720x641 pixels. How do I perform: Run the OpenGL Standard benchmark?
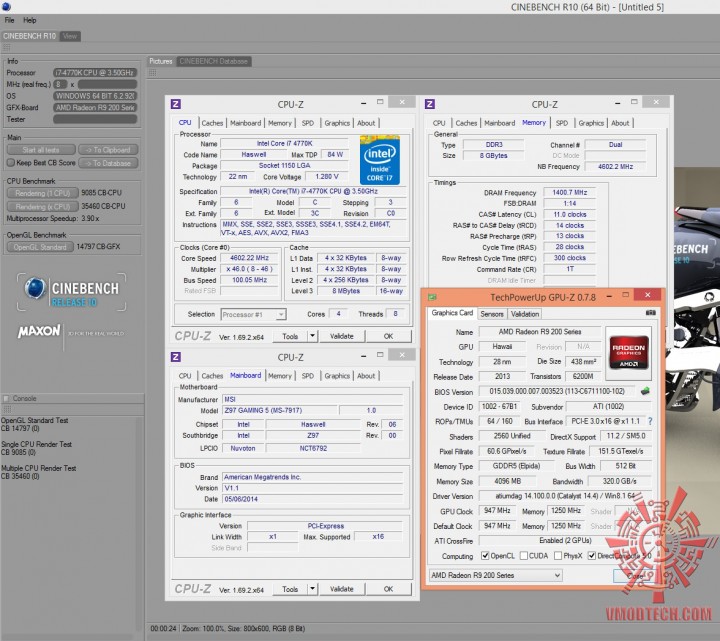click(x=40, y=247)
